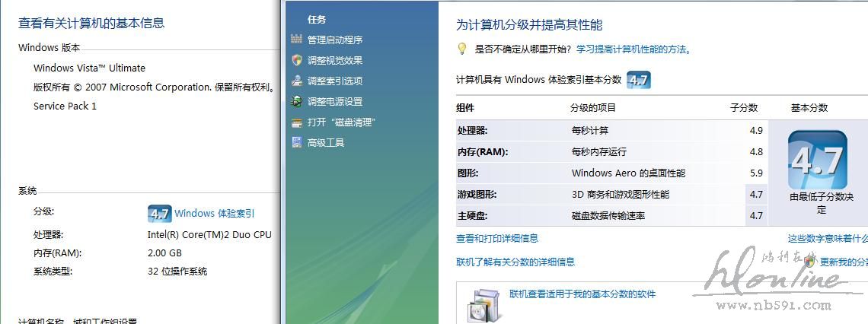Click 更新我的分数 link

click(844, 262)
